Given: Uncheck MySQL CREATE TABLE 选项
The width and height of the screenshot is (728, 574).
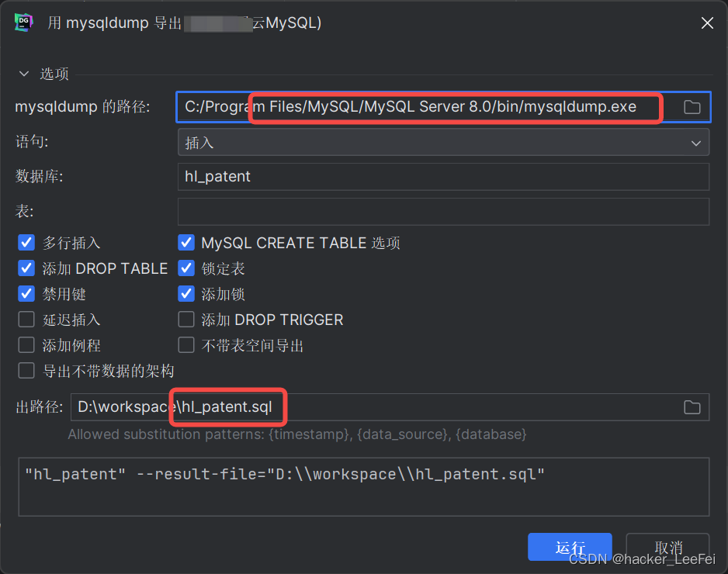Looking at the screenshot, I should pos(186,242).
